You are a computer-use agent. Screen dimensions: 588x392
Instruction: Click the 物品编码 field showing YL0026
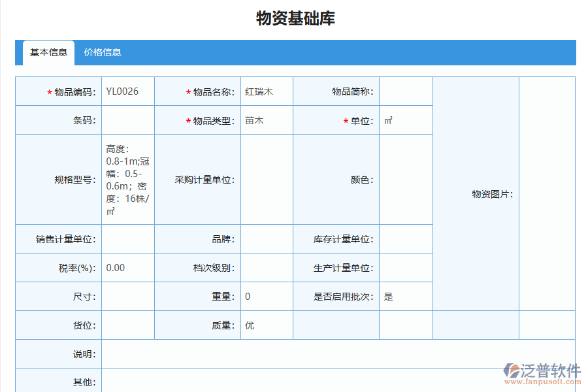[128, 91]
